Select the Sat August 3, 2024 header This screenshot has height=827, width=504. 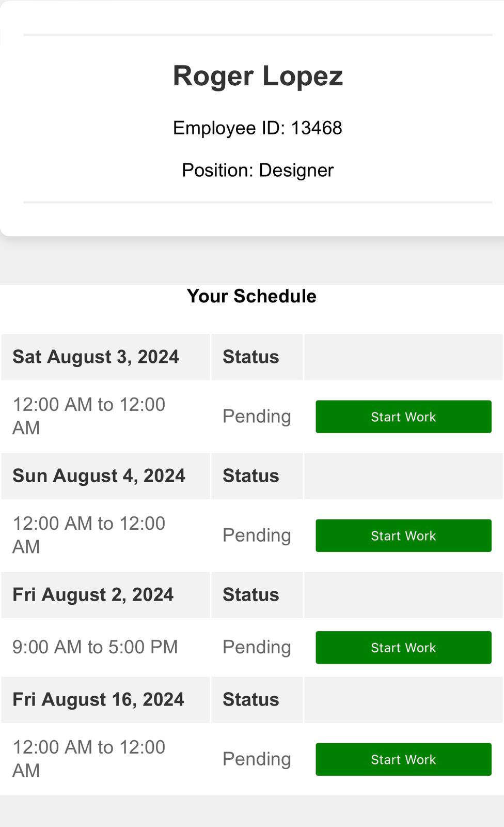tap(96, 357)
